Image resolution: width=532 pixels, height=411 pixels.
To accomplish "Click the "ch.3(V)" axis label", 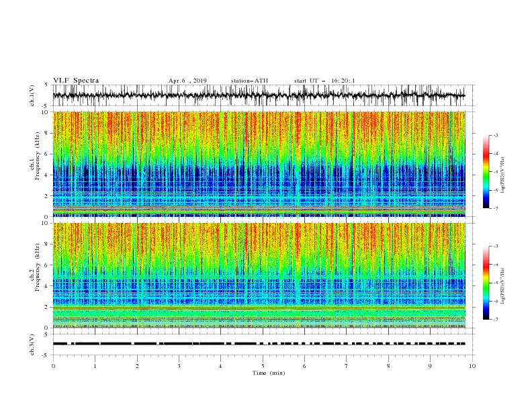I will coord(32,345).
